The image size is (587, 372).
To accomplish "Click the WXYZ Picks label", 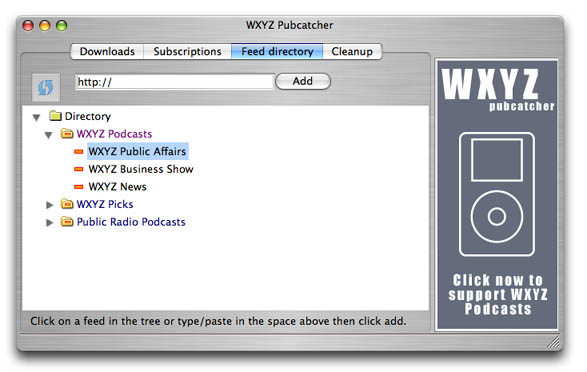I will point(105,204).
